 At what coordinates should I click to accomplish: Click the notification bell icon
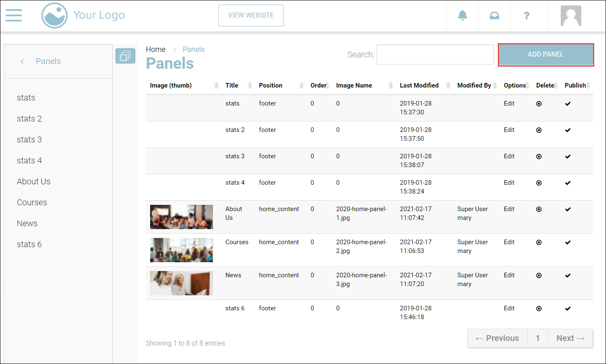[462, 15]
